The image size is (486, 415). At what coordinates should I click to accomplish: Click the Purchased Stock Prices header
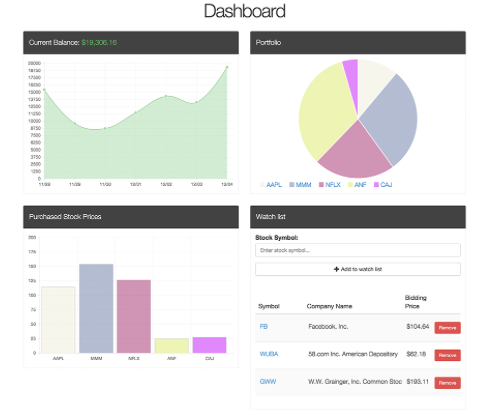(131, 217)
